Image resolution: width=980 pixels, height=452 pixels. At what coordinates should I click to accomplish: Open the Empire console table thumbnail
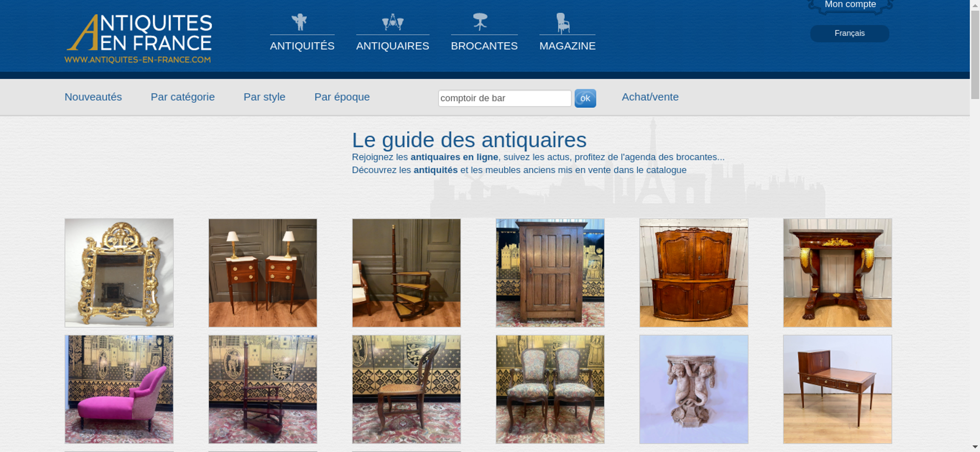(837, 273)
